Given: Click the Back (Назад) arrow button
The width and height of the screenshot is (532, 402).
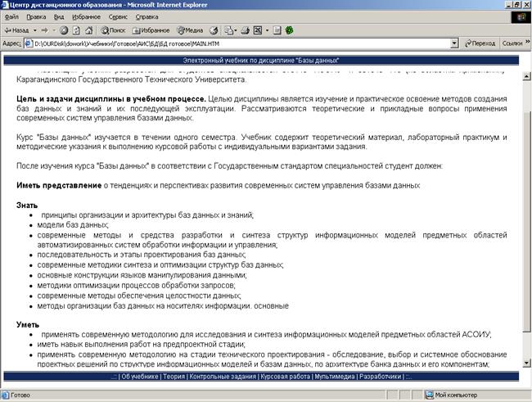Looking at the screenshot, I should [16, 29].
